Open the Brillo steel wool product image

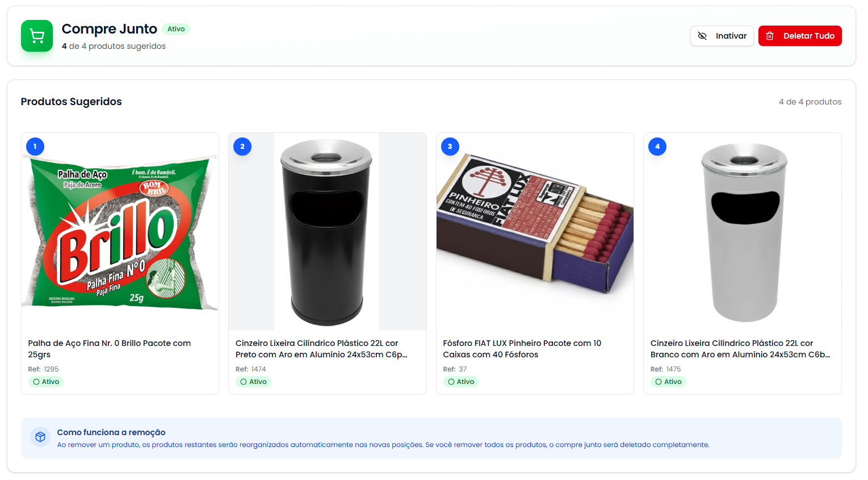120,233
